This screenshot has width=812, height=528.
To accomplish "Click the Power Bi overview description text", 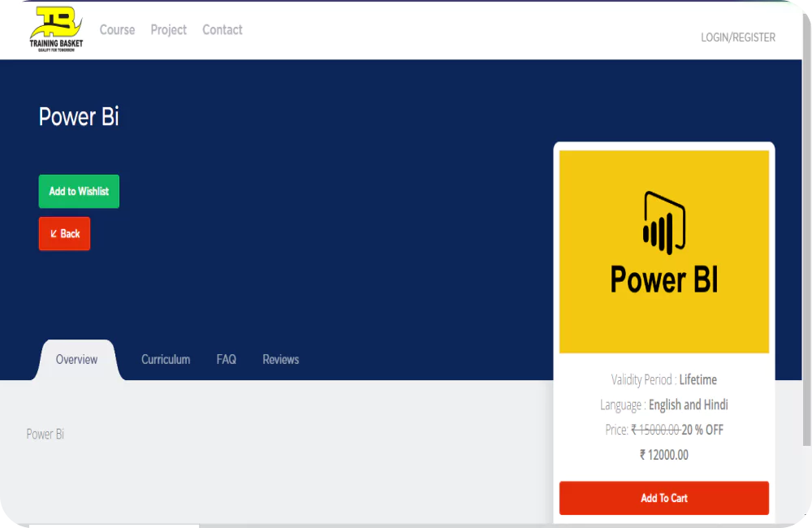I will 45,435.
